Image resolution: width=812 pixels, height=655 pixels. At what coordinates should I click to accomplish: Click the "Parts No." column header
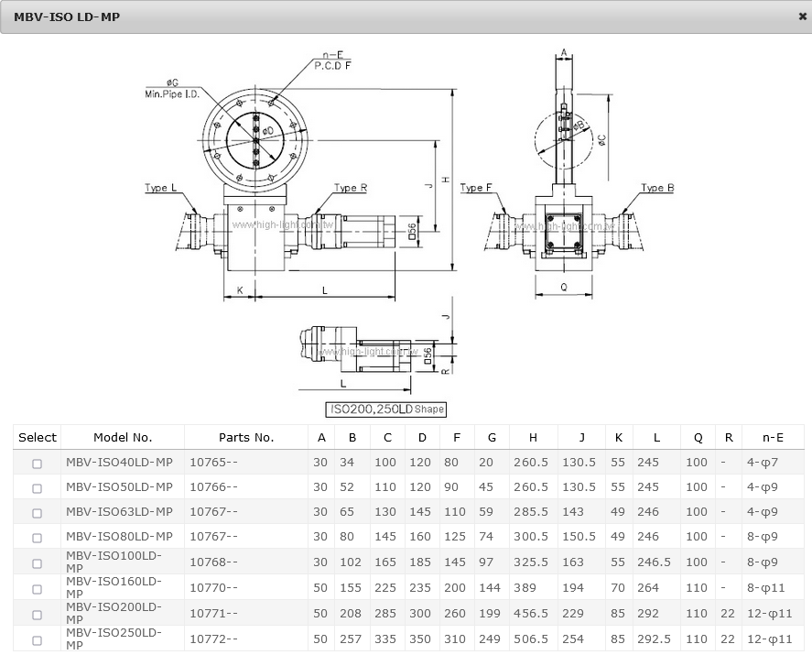coord(245,437)
